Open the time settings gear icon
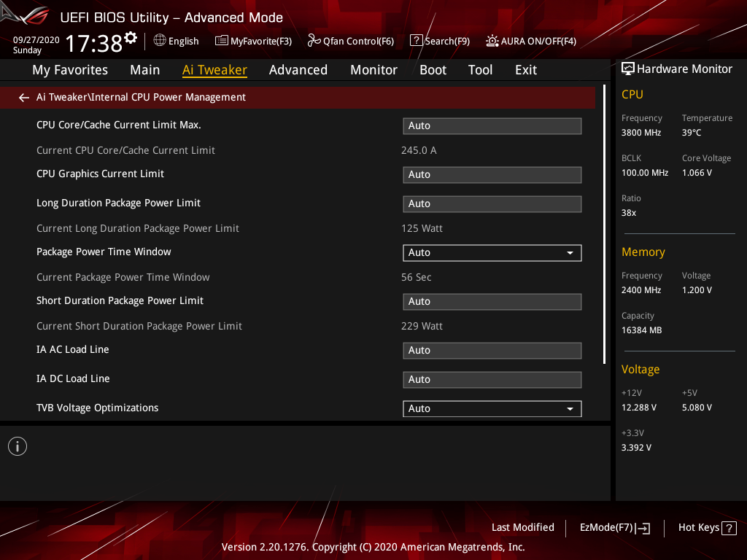 click(131, 38)
